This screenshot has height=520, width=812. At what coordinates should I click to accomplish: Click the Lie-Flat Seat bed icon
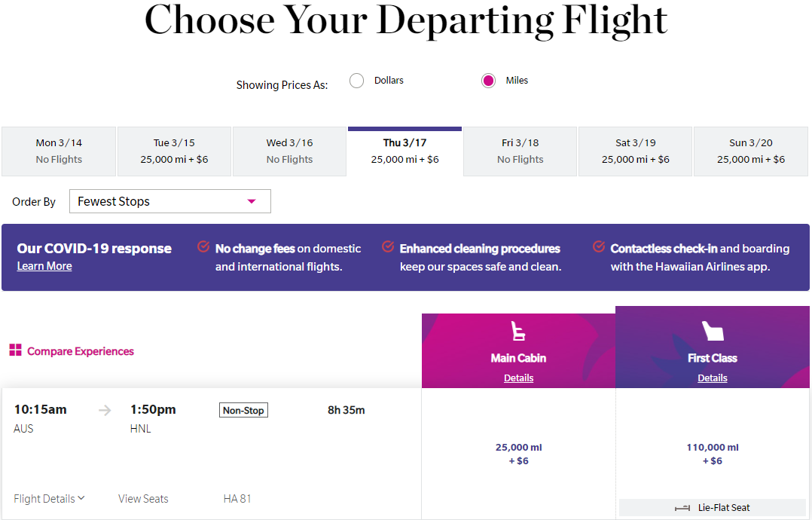pos(682,508)
